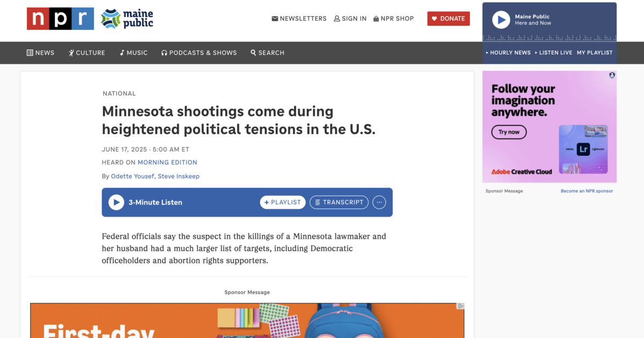Click Sign In
This screenshot has height=338, width=644.
coord(350,19)
